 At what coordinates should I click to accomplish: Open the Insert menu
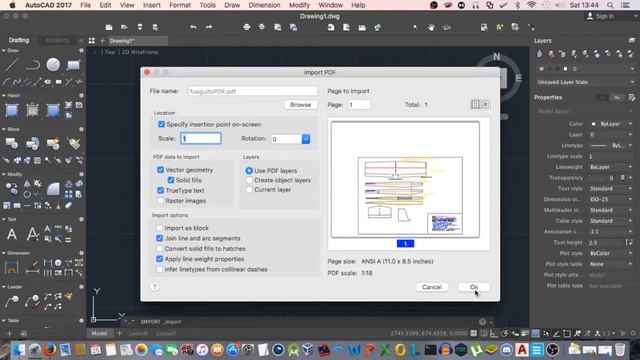(x=151, y=5)
